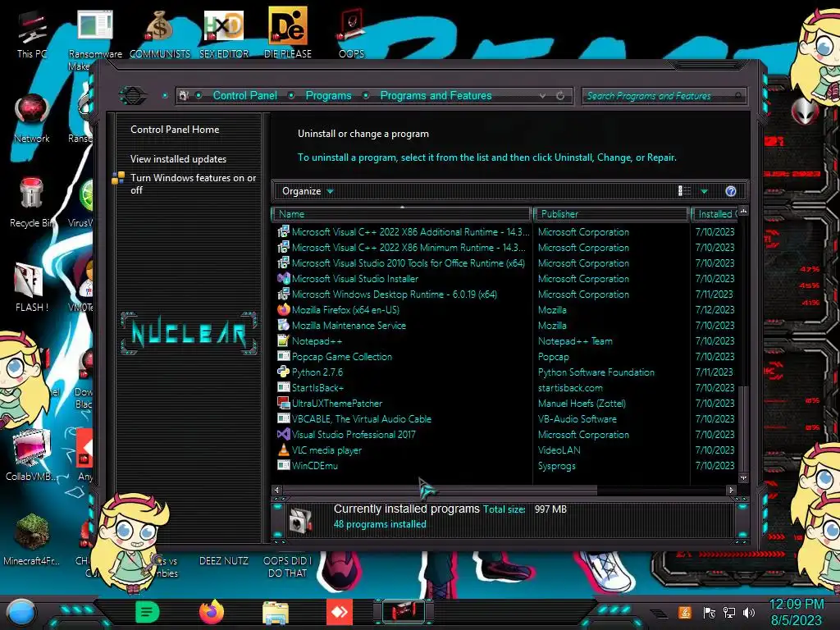Launch the DIE PLEASE desktop icon
The width and height of the screenshot is (840, 630).
coord(288,33)
